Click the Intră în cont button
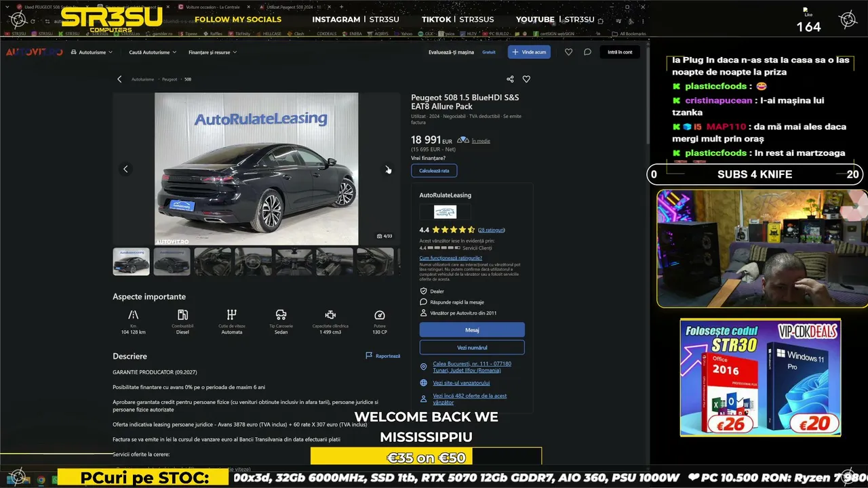The width and height of the screenshot is (868, 488). [620, 52]
